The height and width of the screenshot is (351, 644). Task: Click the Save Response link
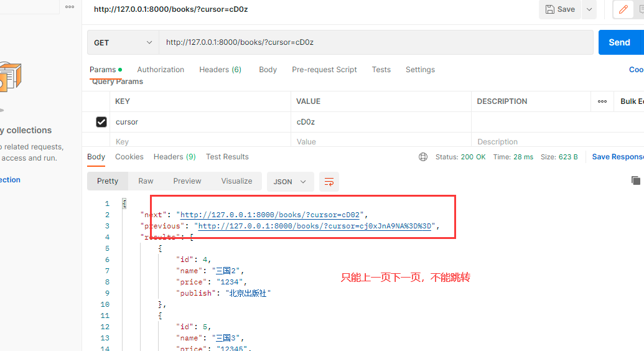point(618,157)
